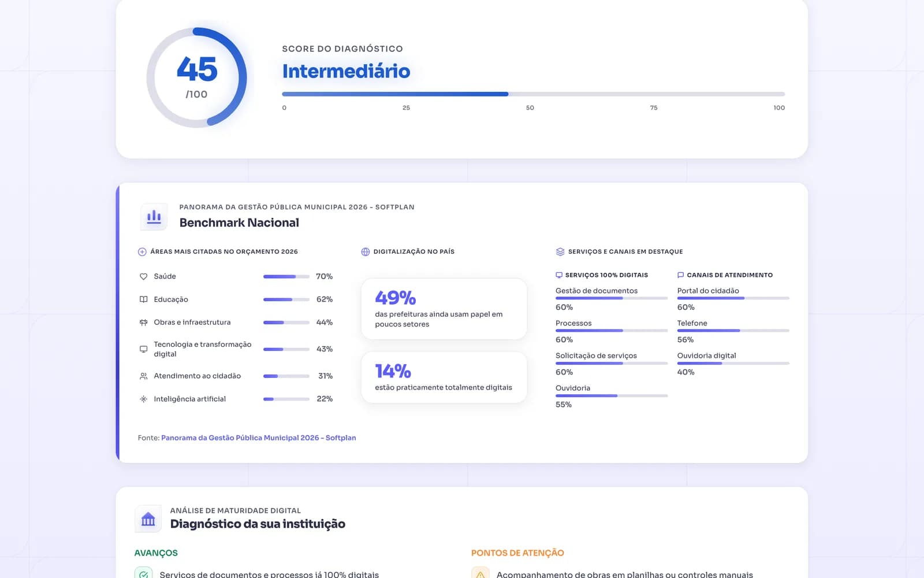Click the green check icon under Avanços
The image size is (924, 578).
pyautogui.click(x=143, y=574)
